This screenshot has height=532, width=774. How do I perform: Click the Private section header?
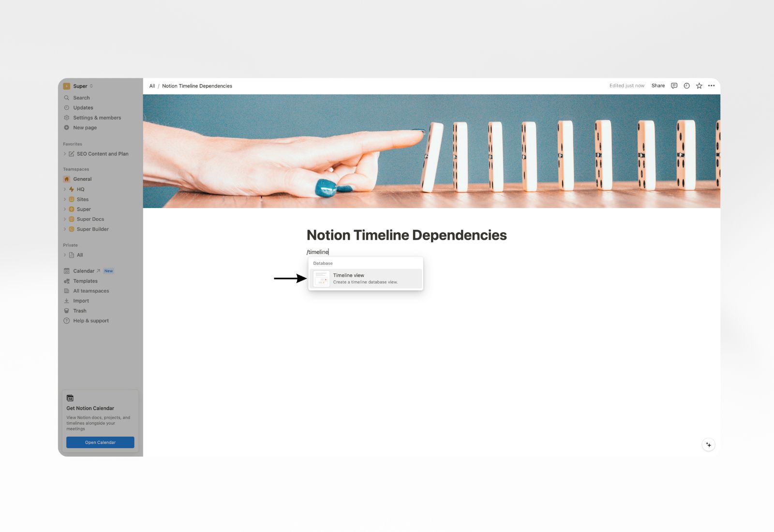70,245
